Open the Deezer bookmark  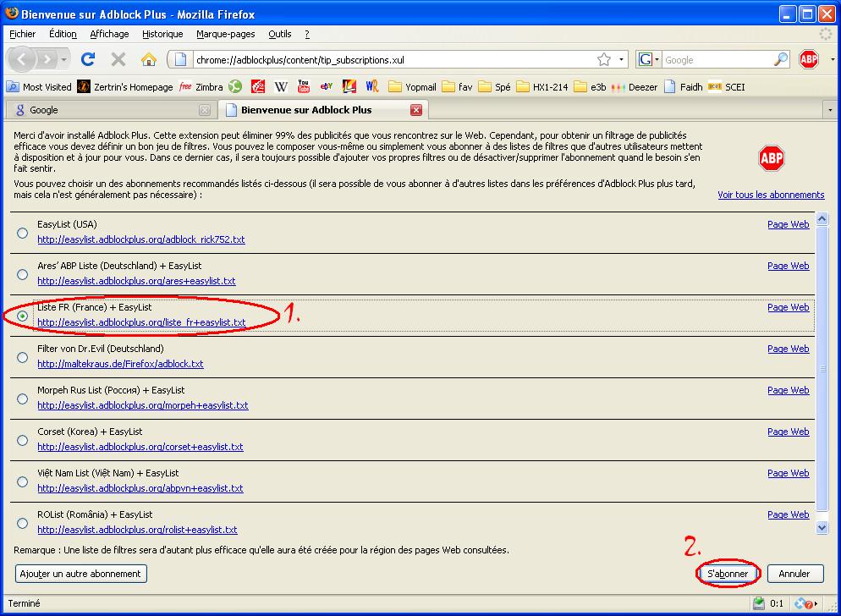tap(635, 87)
